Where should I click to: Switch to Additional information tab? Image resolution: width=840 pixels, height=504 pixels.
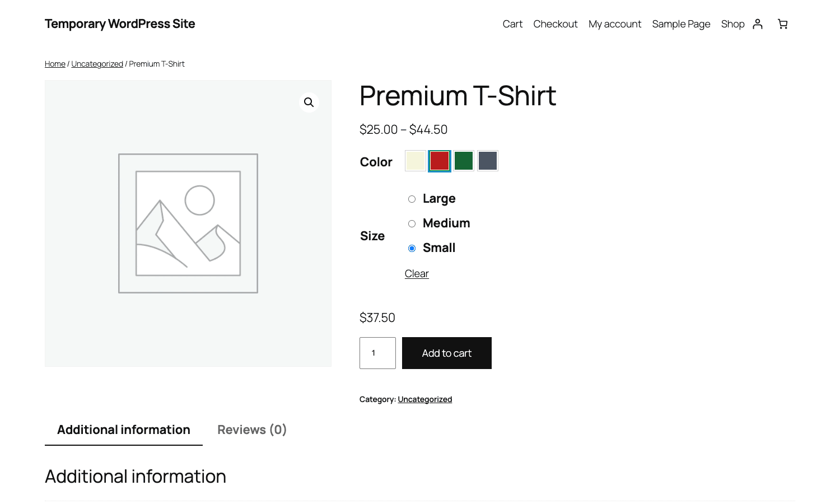pyautogui.click(x=124, y=430)
